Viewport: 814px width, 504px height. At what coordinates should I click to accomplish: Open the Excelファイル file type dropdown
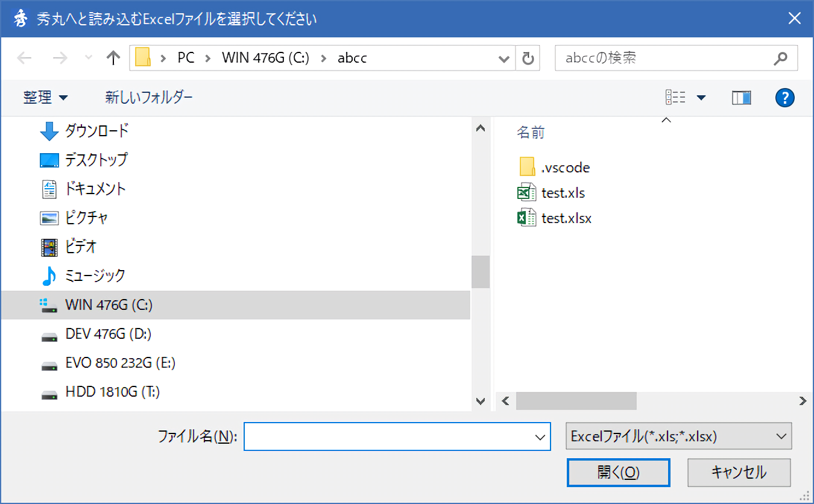(678, 436)
